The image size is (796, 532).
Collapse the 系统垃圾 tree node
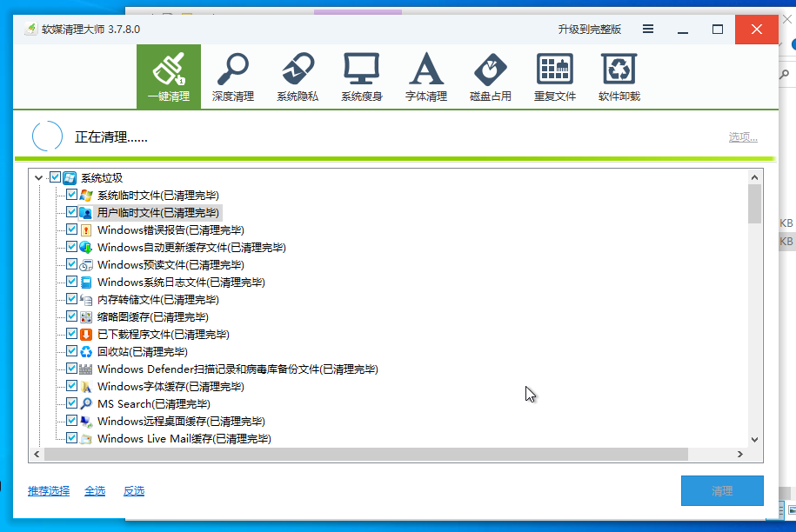coord(38,177)
